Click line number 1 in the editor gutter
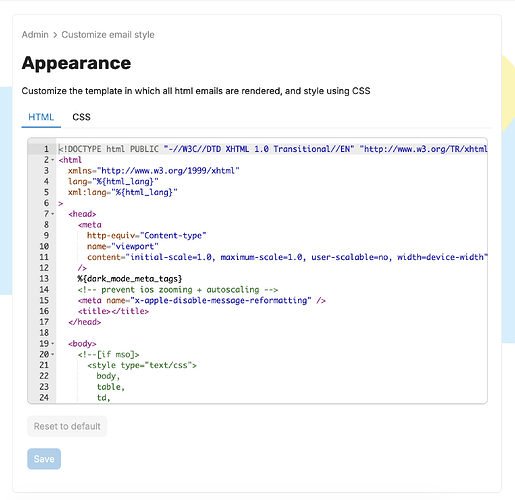 (x=46, y=149)
